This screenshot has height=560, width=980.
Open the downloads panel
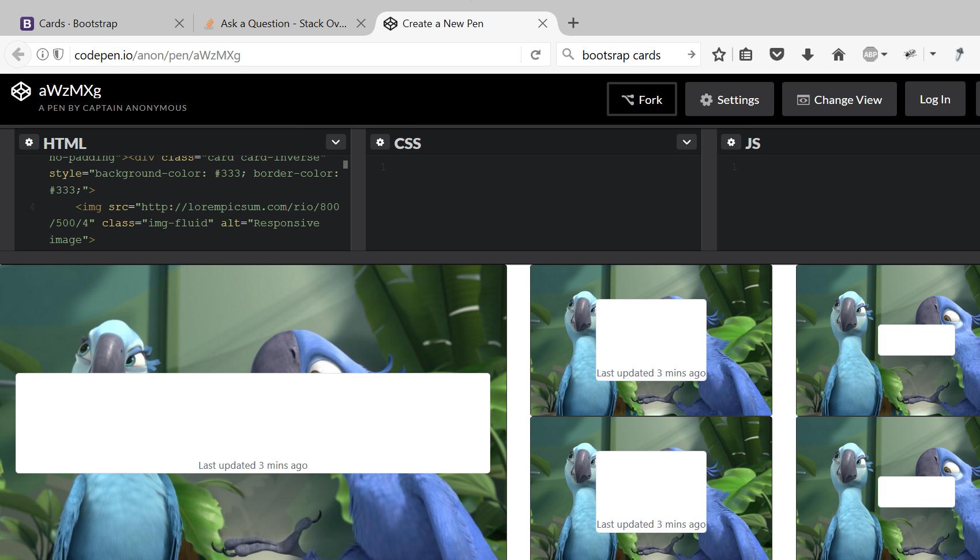808,55
